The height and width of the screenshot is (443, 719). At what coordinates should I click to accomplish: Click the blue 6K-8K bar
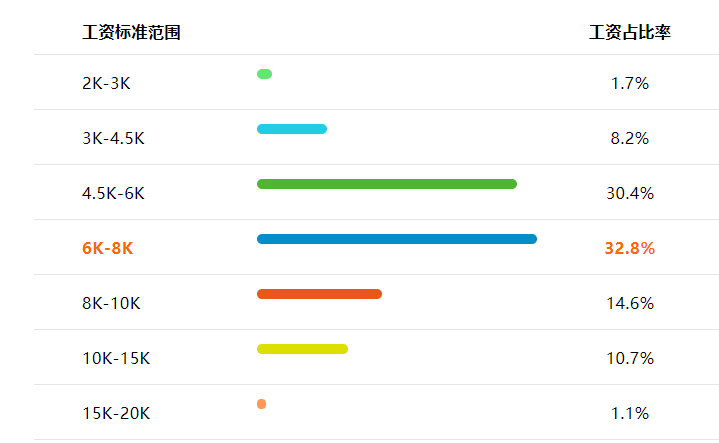397,239
